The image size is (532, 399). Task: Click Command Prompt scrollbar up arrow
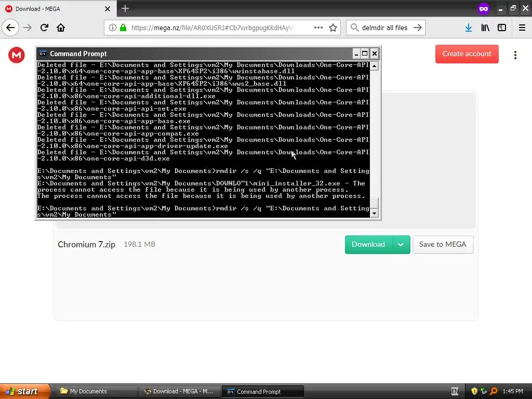[x=374, y=66]
